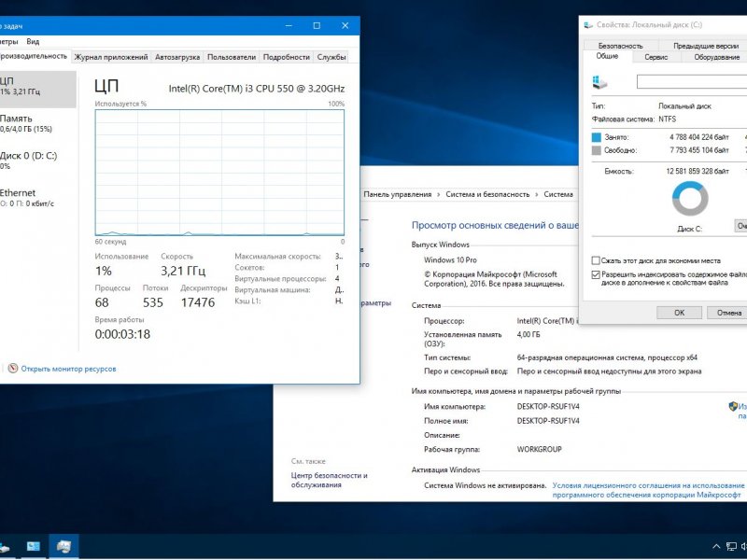747x560 pixels.
Task: Maximize the Task Manager window
Action: tap(317, 26)
